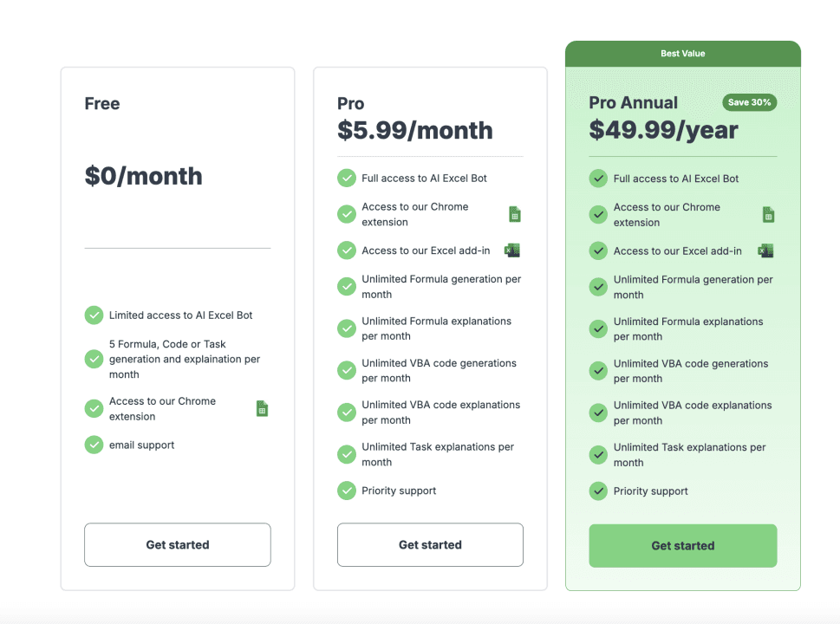Click the 'Free' plan title
The width and height of the screenshot is (840, 624).
pyautogui.click(x=102, y=103)
